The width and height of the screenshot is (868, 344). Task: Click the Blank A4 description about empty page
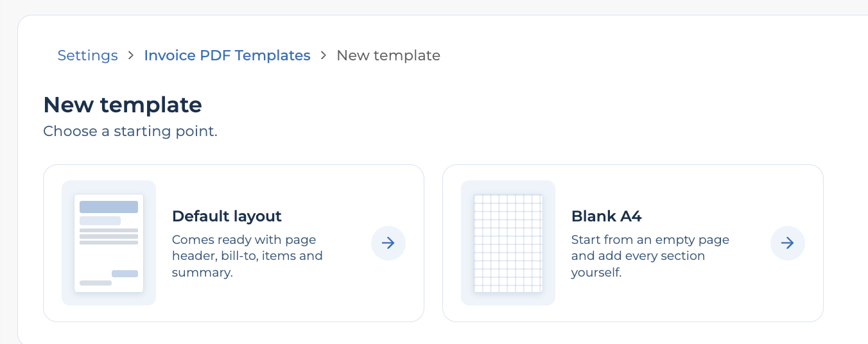pos(650,256)
